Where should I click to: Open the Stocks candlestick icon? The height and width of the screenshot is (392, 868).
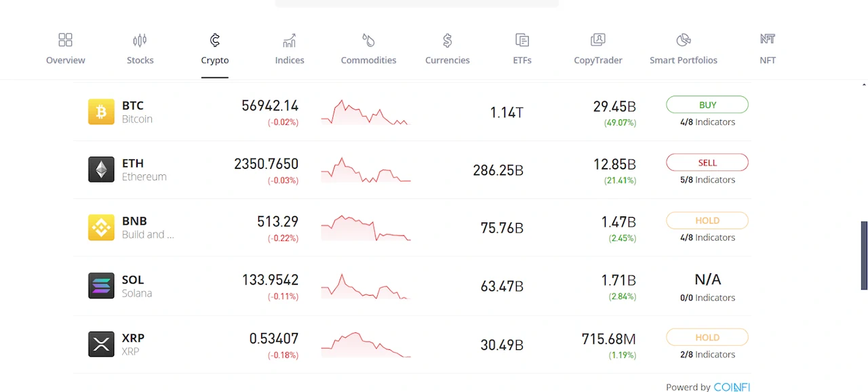(140, 40)
